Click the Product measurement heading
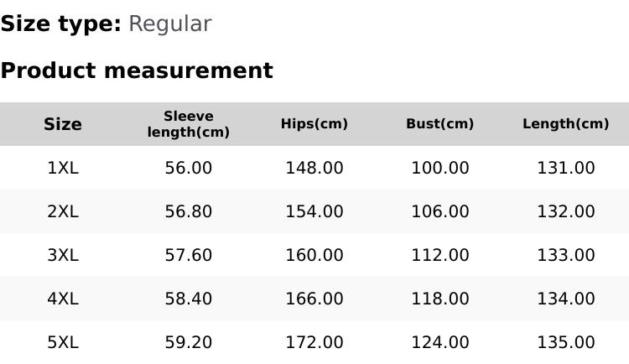The width and height of the screenshot is (629, 364). (137, 70)
